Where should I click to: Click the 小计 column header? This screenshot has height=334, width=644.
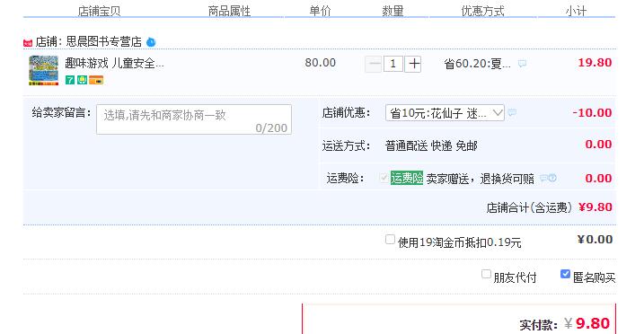[576, 11]
